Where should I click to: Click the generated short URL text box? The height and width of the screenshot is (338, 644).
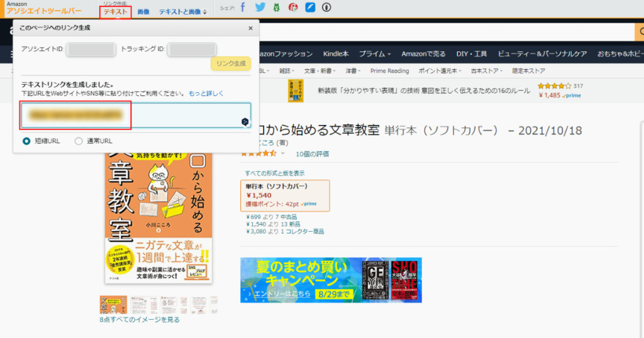(136, 116)
